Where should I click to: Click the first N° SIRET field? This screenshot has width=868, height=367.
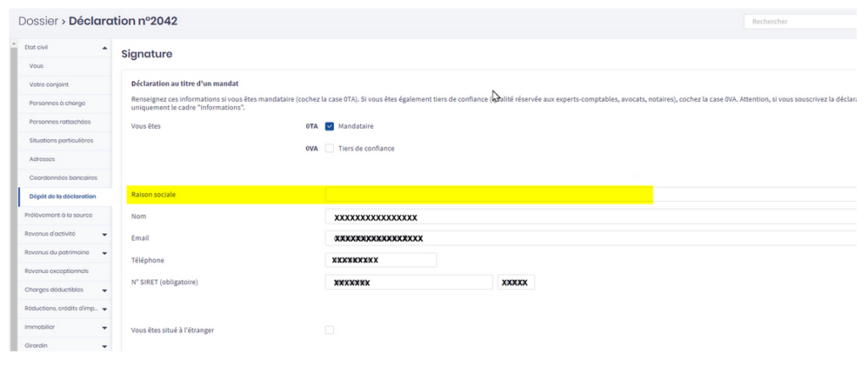point(408,282)
